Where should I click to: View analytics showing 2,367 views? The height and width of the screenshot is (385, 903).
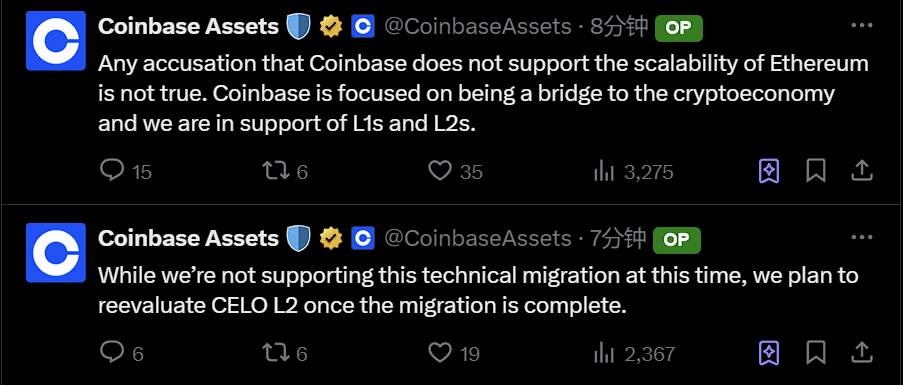coord(604,353)
